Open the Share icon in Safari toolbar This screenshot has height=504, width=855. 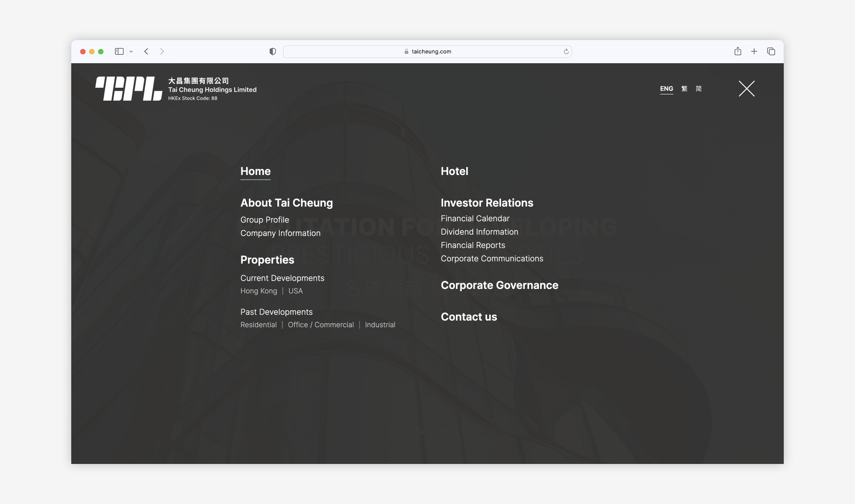pyautogui.click(x=738, y=51)
